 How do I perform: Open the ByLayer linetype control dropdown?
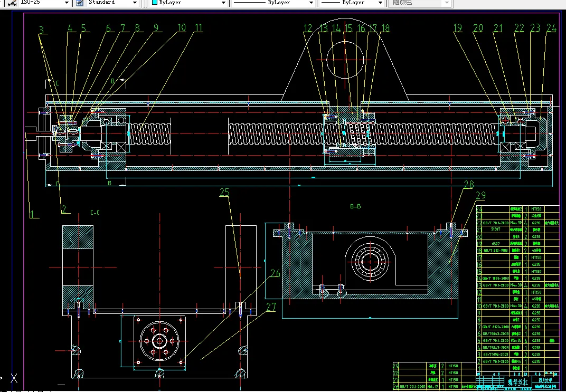point(311,3)
